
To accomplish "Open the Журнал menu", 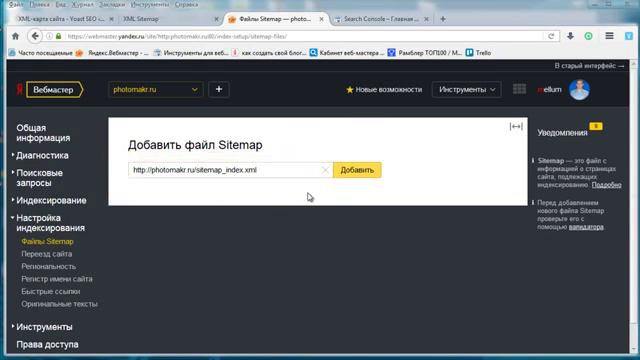I will coord(82,4).
